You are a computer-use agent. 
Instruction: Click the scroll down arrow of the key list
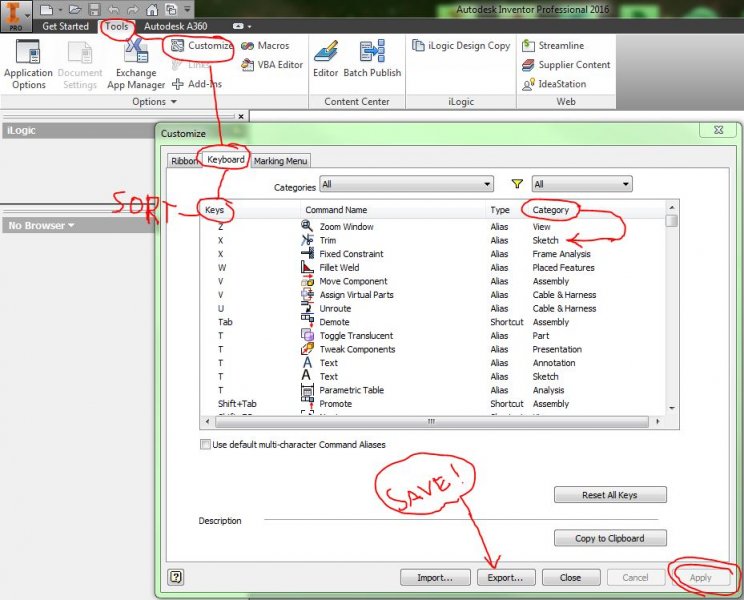(x=672, y=408)
